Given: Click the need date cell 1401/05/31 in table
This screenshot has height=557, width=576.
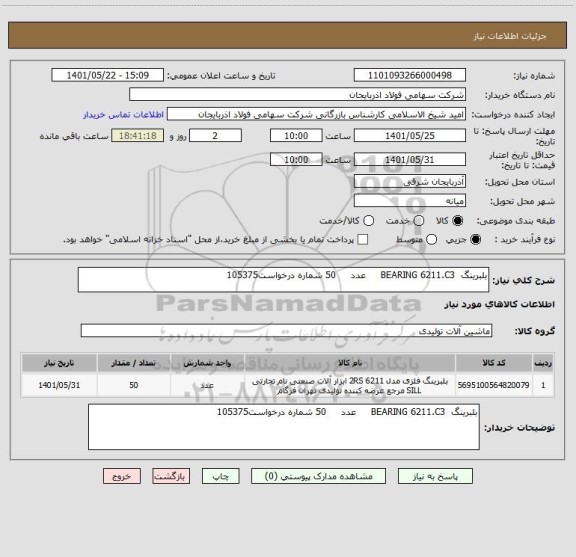Looking at the screenshot, I should click(x=59, y=385).
